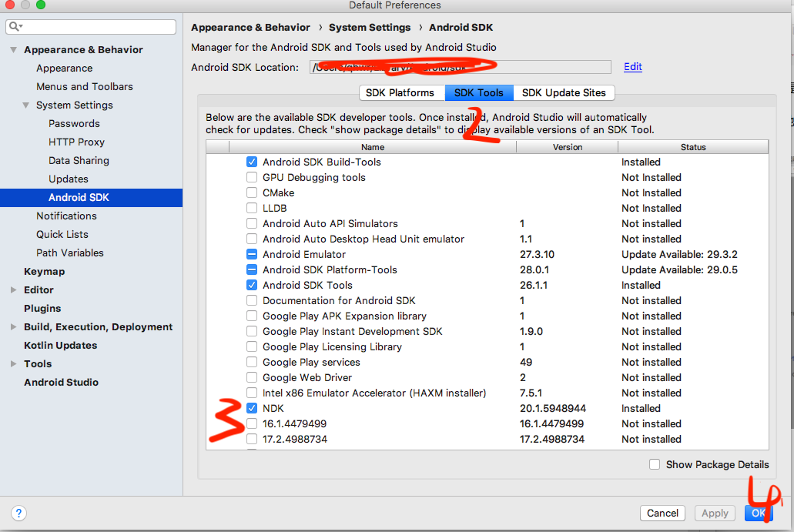
Task: Click the Appearance & Behavior breadcrumb
Action: [x=250, y=28]
